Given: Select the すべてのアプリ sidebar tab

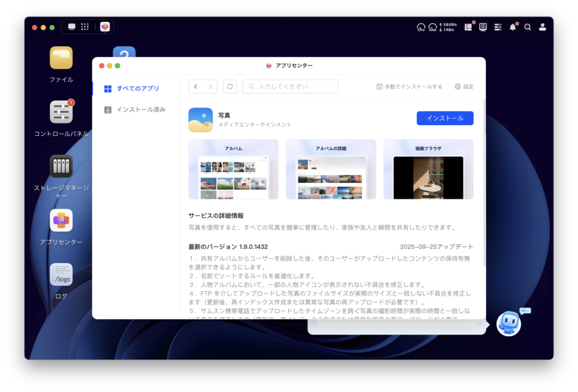Looking at the screenshot, I should pos(137,89).
